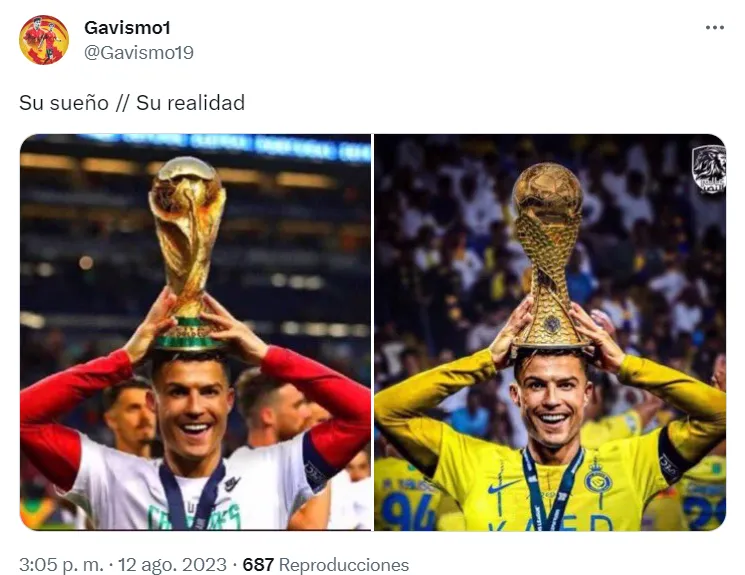Open the Gavismo1 profile avatar

[x=44, y=40]
